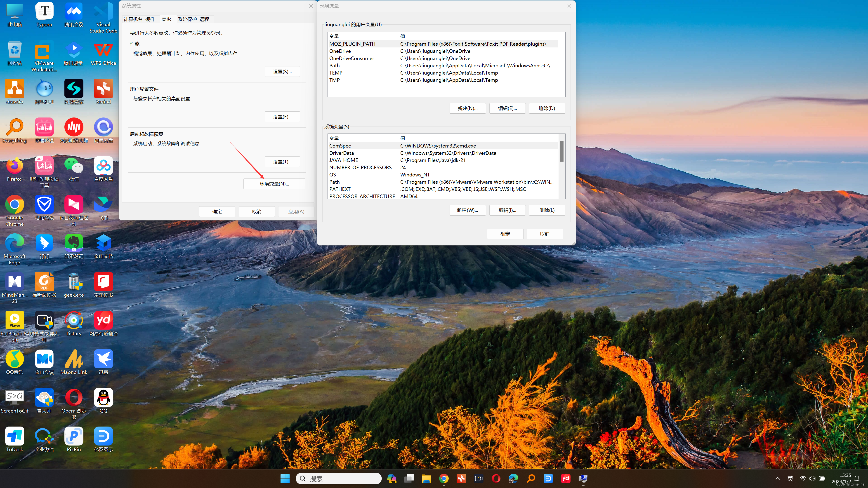Select the 高级 tab in system properties
This screenshot has width=868, height=488.
[166, 19]
